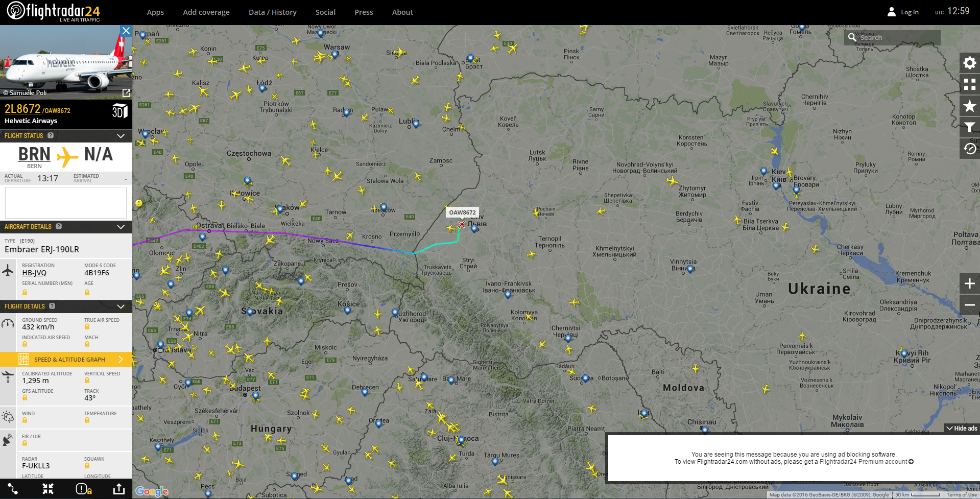Click the fullscreen arrows icon in bottom bar

pyautogui.click(x=48, y=489)
